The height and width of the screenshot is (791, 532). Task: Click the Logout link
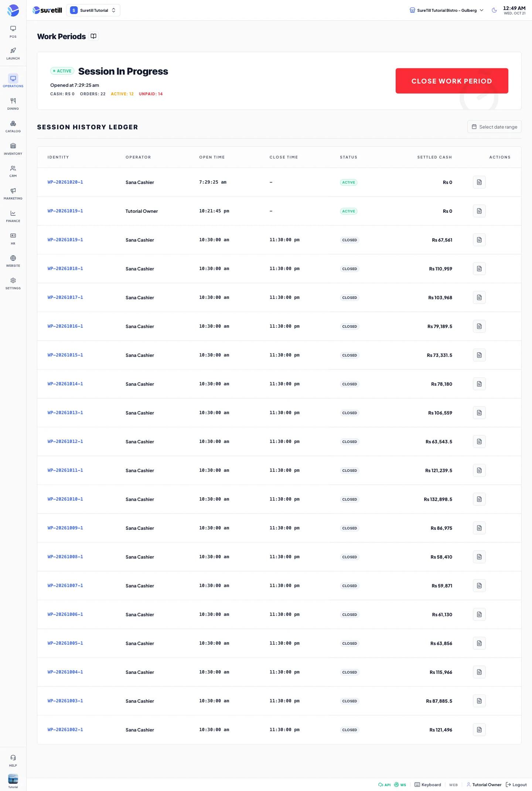tap(516, 785)
